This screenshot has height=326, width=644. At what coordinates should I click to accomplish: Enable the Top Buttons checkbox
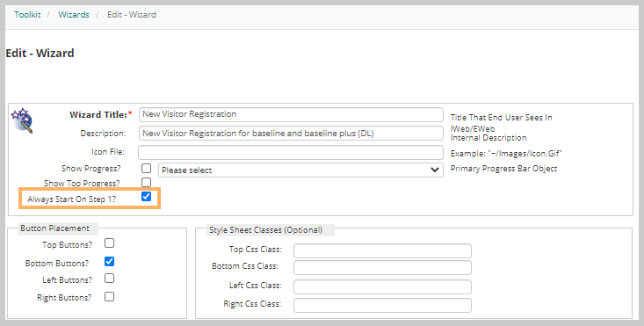[109, 243]
